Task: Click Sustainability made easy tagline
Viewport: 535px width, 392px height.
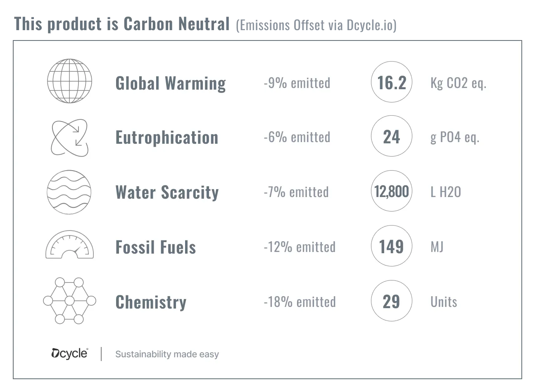Action: coord(167,354)
